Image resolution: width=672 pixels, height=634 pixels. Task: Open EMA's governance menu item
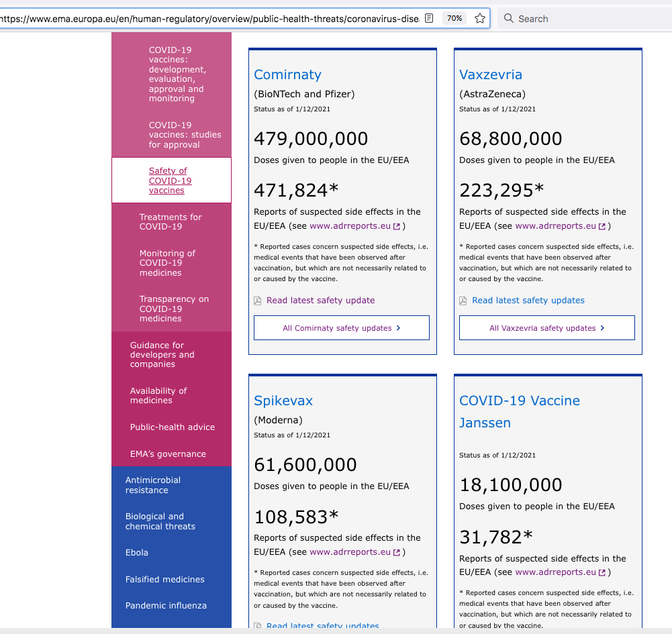(168, 454)
